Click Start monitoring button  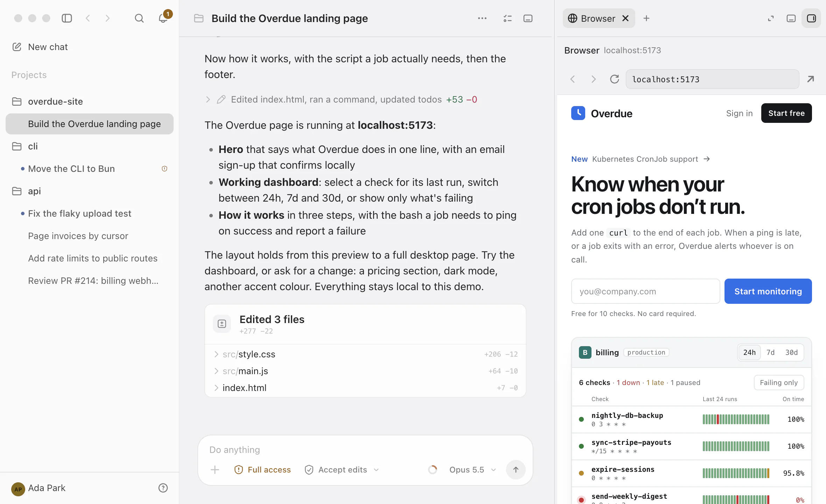click(x=768, y=291)
